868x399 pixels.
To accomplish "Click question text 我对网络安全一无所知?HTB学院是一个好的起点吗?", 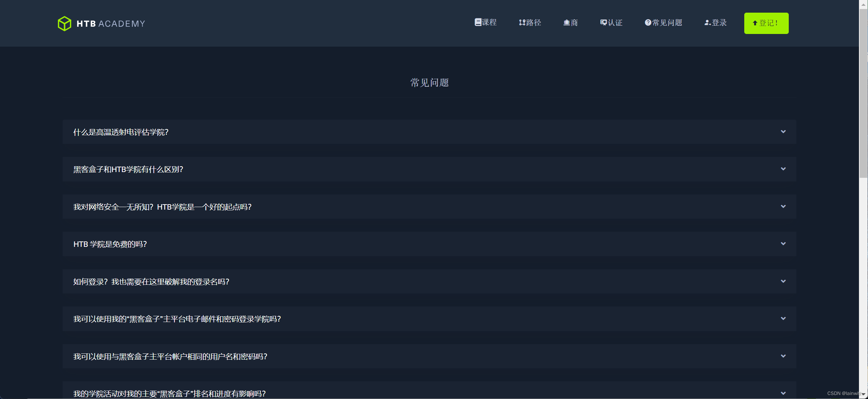I will 162,207.
